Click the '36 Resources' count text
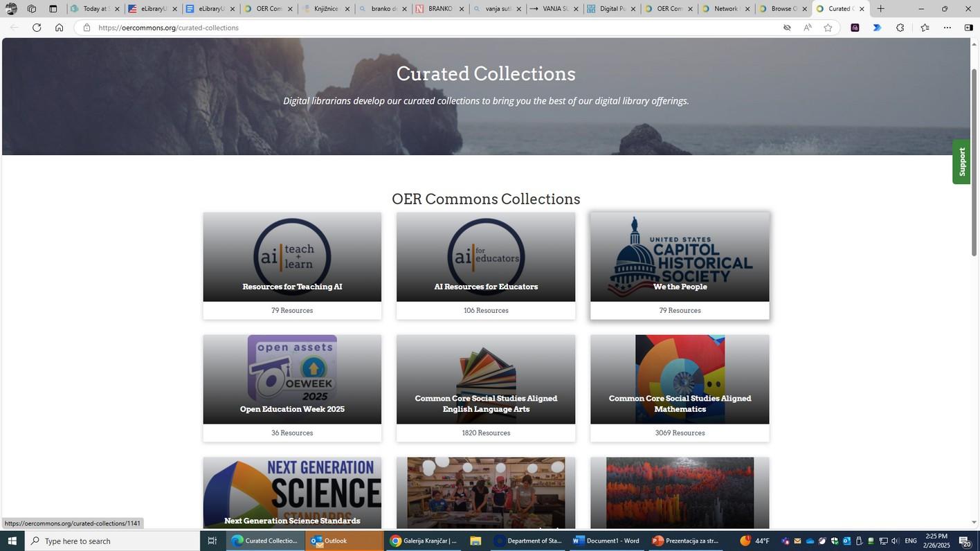980x551 pixels. [x=292, y=433]
